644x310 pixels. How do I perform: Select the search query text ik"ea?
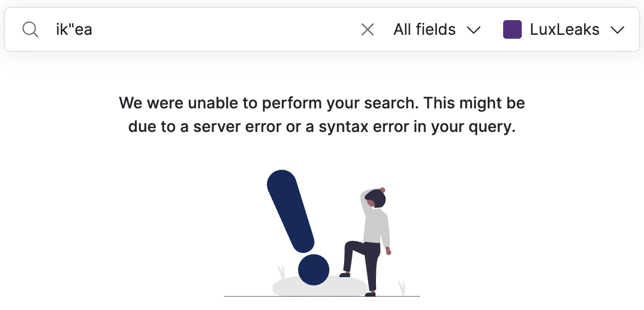73,29
